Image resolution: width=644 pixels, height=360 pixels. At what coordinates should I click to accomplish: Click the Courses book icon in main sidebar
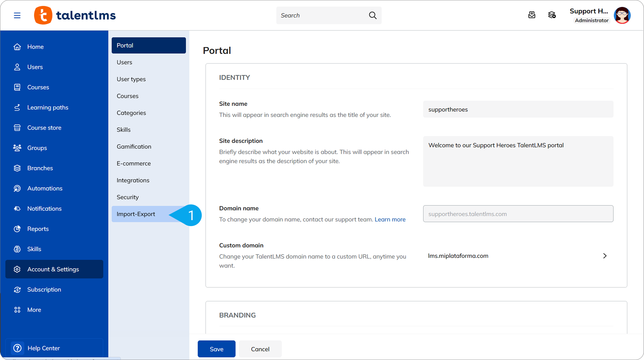point(17,87)
